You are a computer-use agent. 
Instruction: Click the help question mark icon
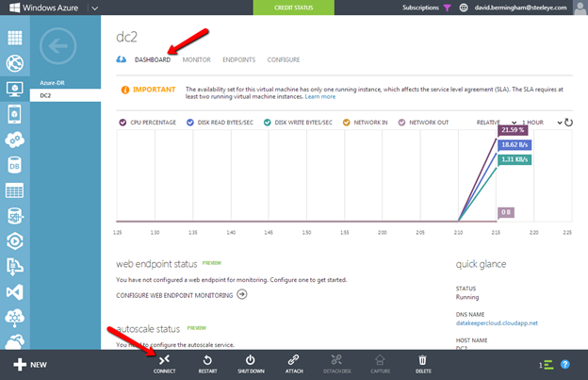[565, 364]
